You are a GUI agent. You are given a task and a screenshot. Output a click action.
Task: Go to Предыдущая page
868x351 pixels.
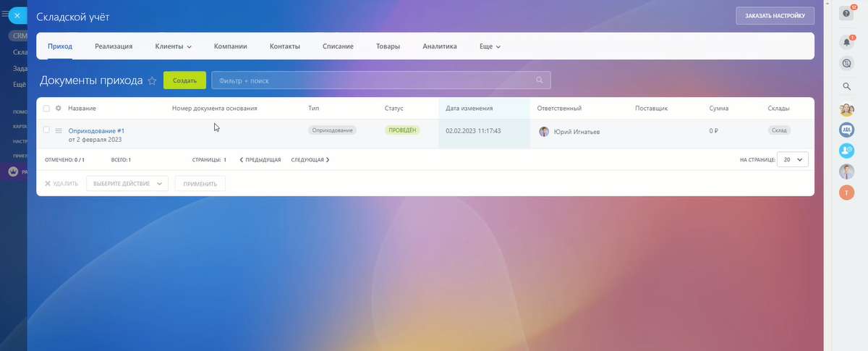pos(260,159)
